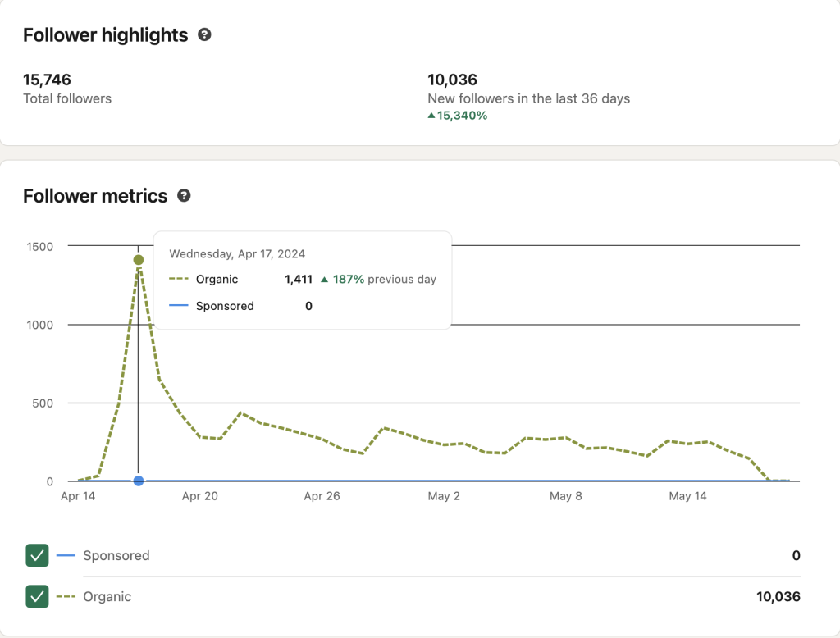This screenshot has width=840, height=638.
Task: Select the Organic total 10,036 in the legend
Action: [x=778, y=597]
